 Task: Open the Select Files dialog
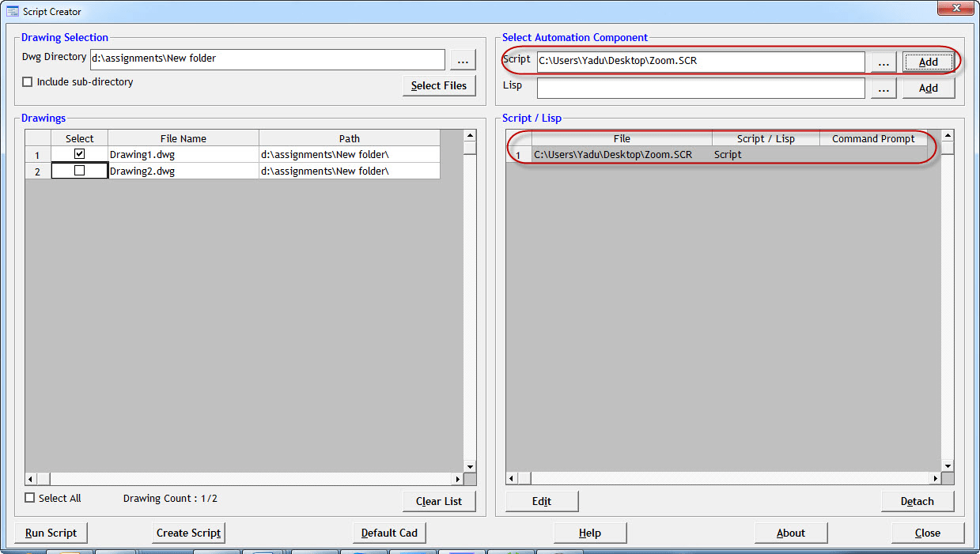[x=439, y=85]
